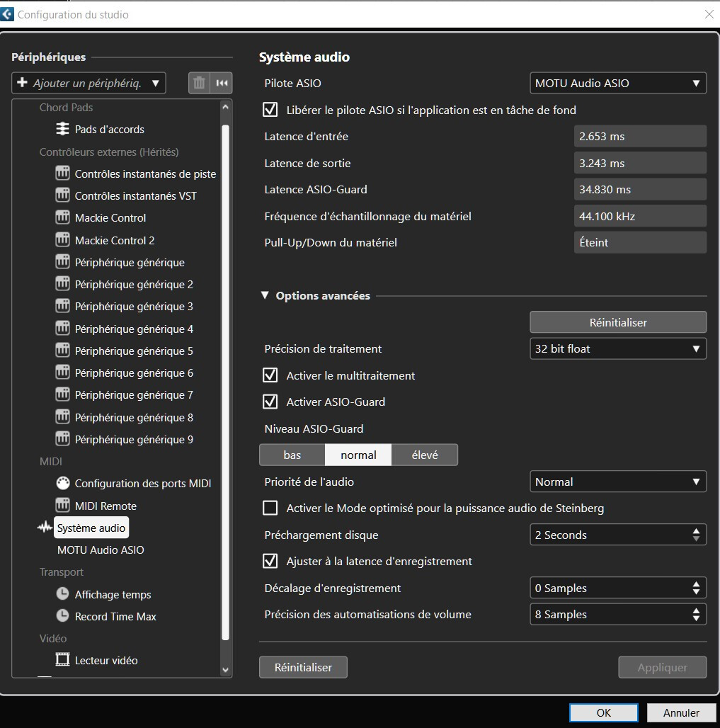Click Annuler to cancel
Screen dimensions: 720x728
coord(681,712)
